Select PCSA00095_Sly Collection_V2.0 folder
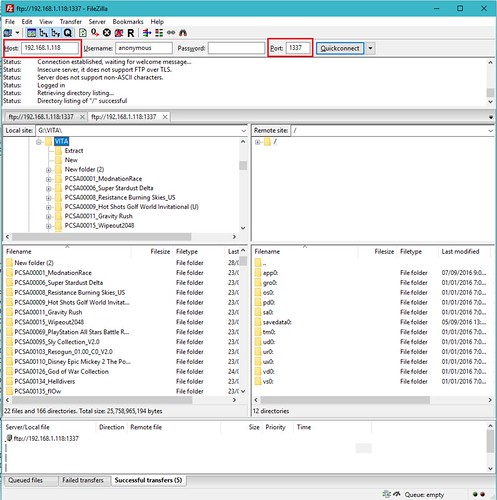The height and width of the screenshot is (500, 497). [57, 342]
